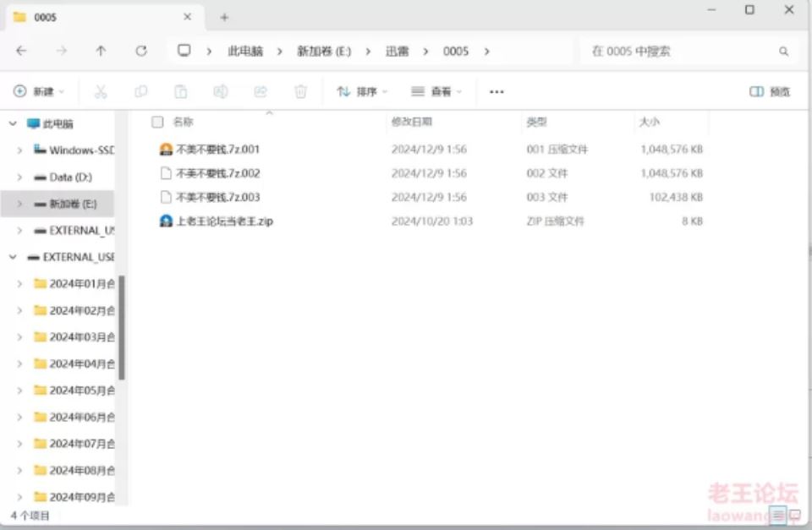Click the Cut scissors icon
This screenshot has height=530, width=812.
point(101,91)
